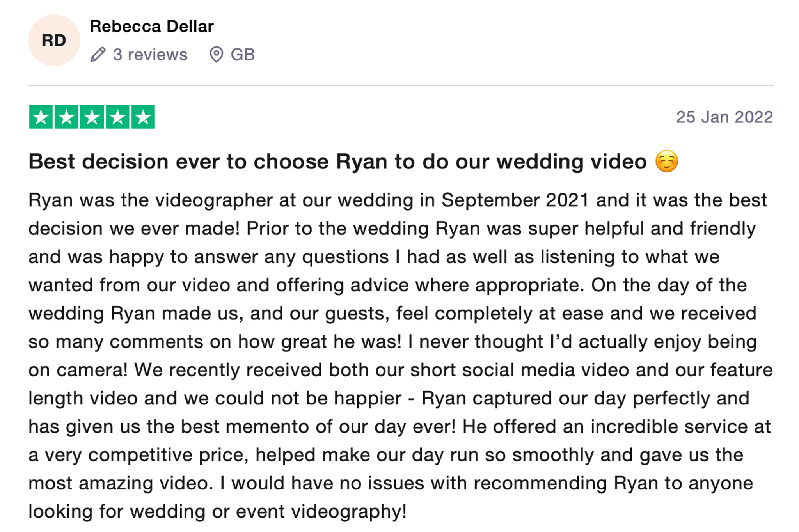Screen dimensions: 799x532
Task: Click the divider line under reviewer info
Action: click(x=401, y=85)
